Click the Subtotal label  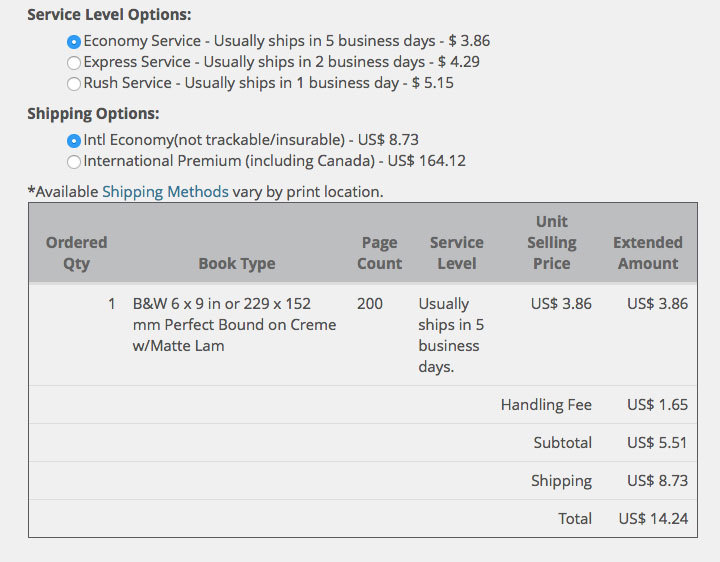pos(562,443)
